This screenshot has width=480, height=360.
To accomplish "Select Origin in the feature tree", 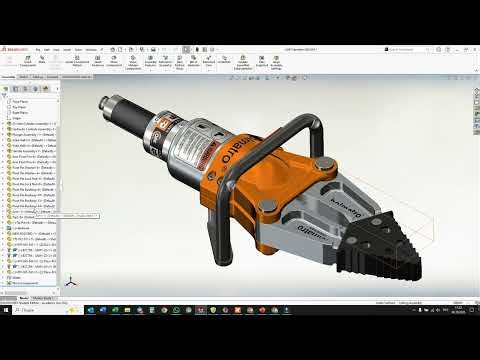I will click(16, 118).
